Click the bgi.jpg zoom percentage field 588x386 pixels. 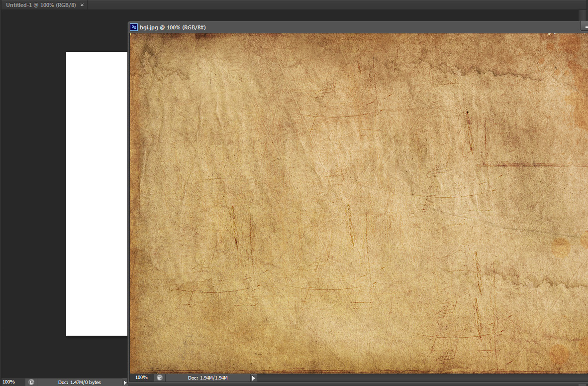coord(142,378)
